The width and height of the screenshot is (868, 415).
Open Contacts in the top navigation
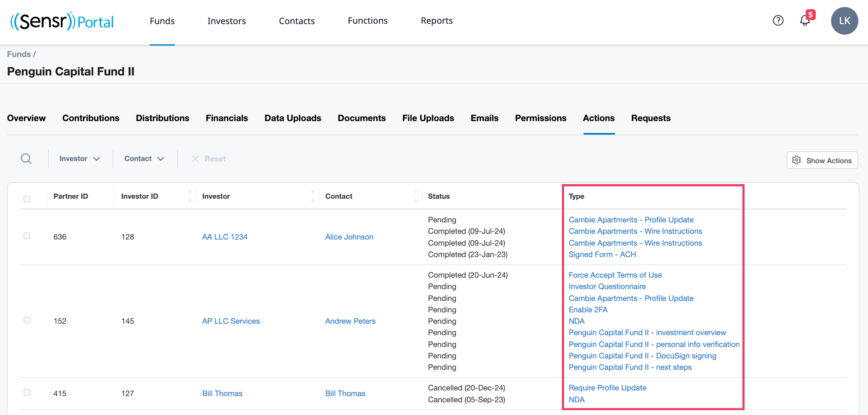[x=297, y=21]
